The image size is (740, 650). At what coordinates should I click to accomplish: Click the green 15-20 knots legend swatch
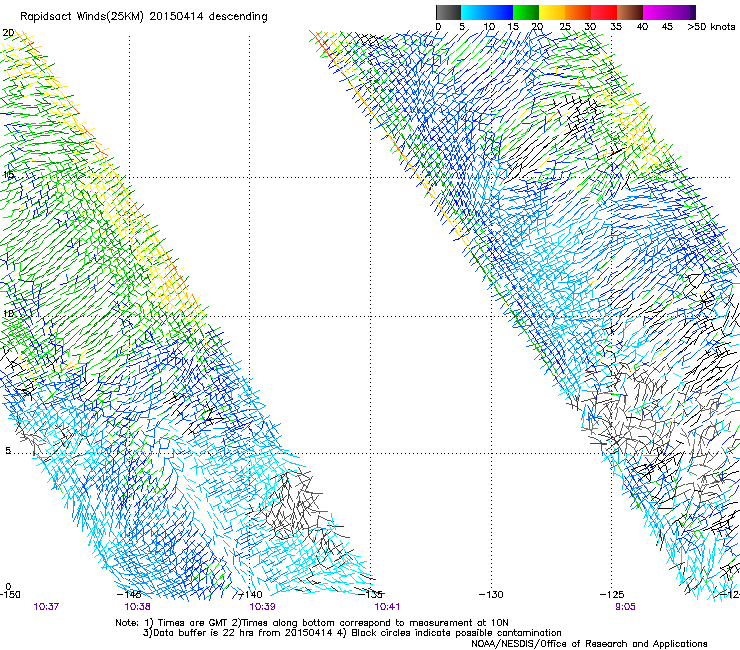pyautogui.click(x=526, y=12)
